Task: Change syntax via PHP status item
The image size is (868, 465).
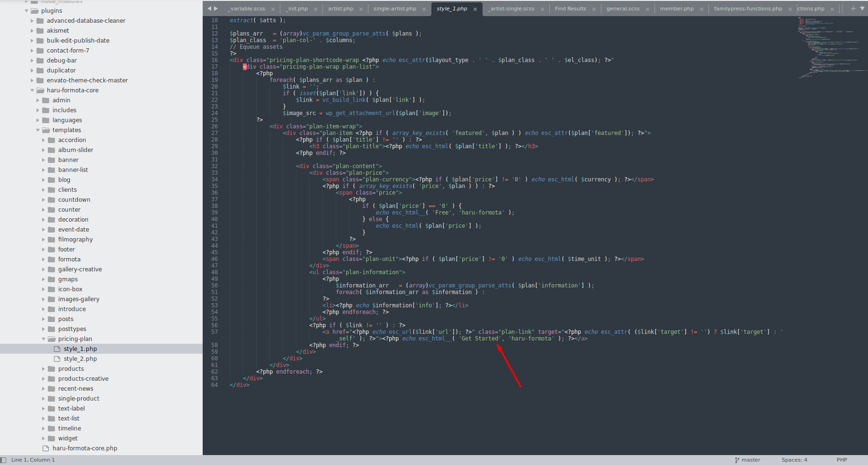Action: click(x=841, y=460)
